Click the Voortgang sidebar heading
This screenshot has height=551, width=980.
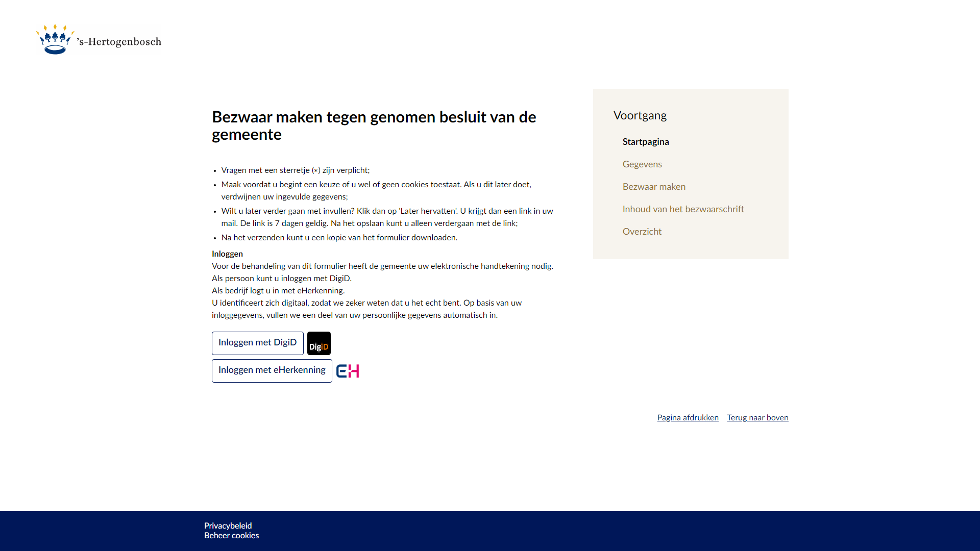pos(640,115)
